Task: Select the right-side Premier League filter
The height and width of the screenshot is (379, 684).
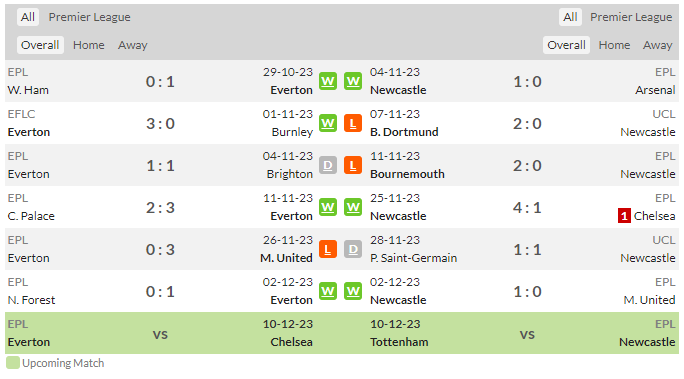Action: (x=631, y=17)
